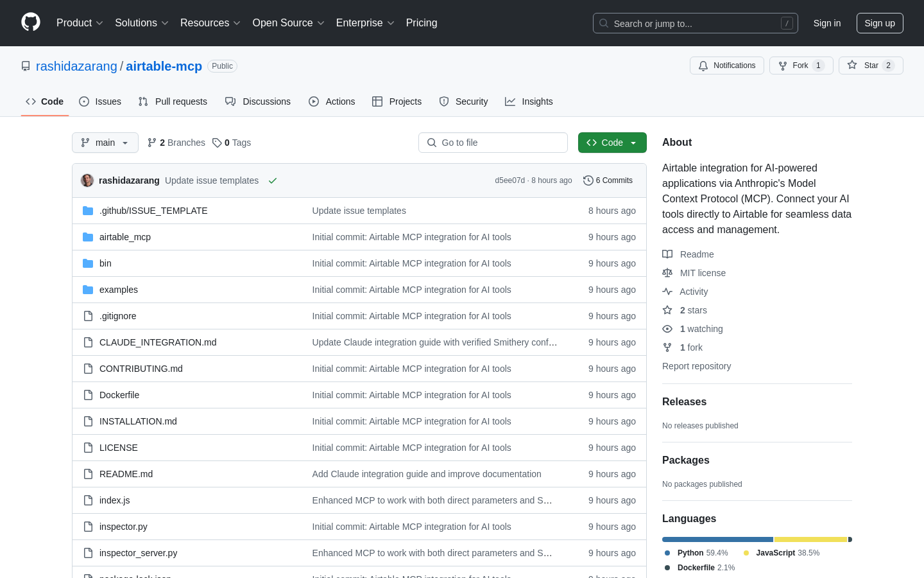This screenshot has height=578, width=924.
Task: Click the repository icon beside rashidazarang
Action: (x=26, y=66)
